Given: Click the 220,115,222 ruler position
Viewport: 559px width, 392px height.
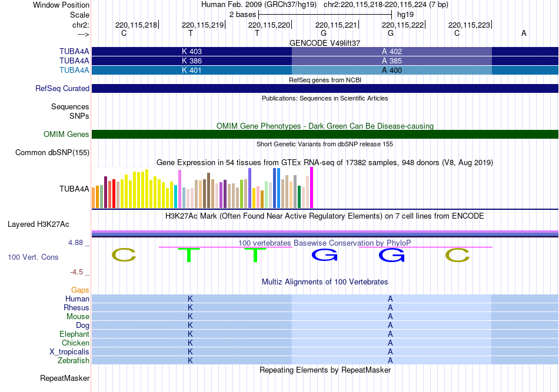Looking at the screenshot, I should click(404, 25).
